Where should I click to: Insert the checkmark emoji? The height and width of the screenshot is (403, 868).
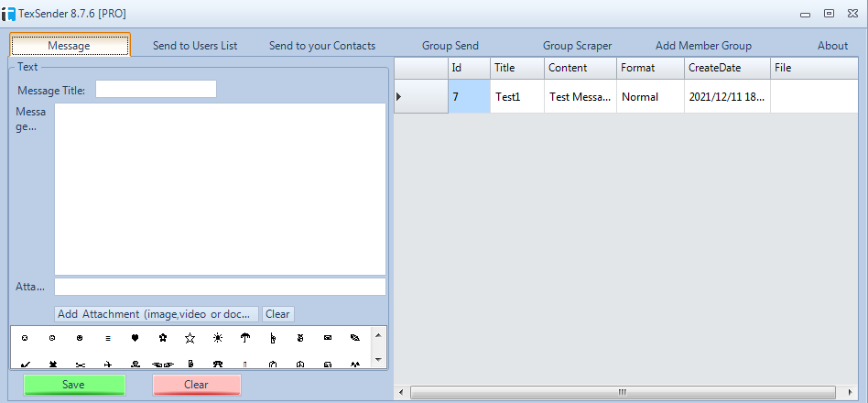point(25,365)
